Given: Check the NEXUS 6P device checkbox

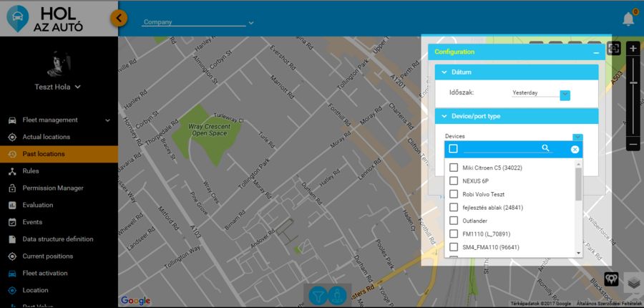Looking at the screenshot, I should [x=454, y=181].
